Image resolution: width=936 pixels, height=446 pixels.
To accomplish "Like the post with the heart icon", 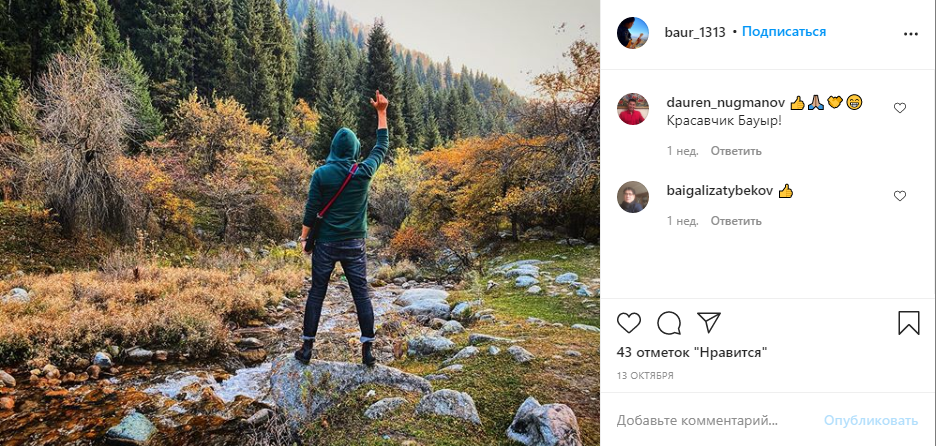I will coord(629,323).
